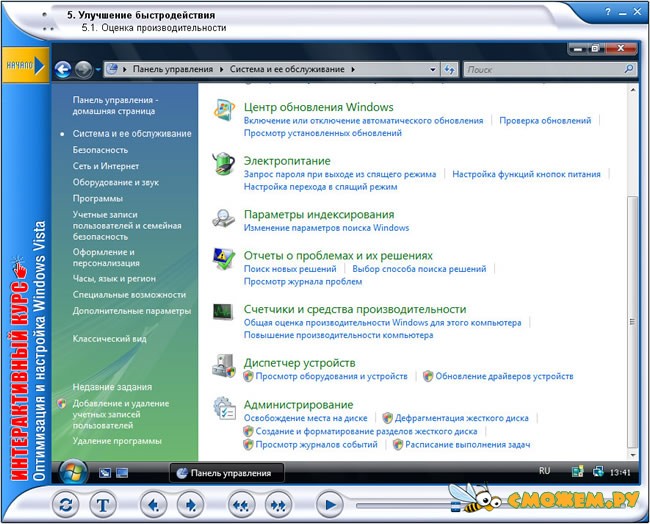Select Специальные возможности in the sidebar
This screenshot has height=524, width=650.
click(129, 295)
